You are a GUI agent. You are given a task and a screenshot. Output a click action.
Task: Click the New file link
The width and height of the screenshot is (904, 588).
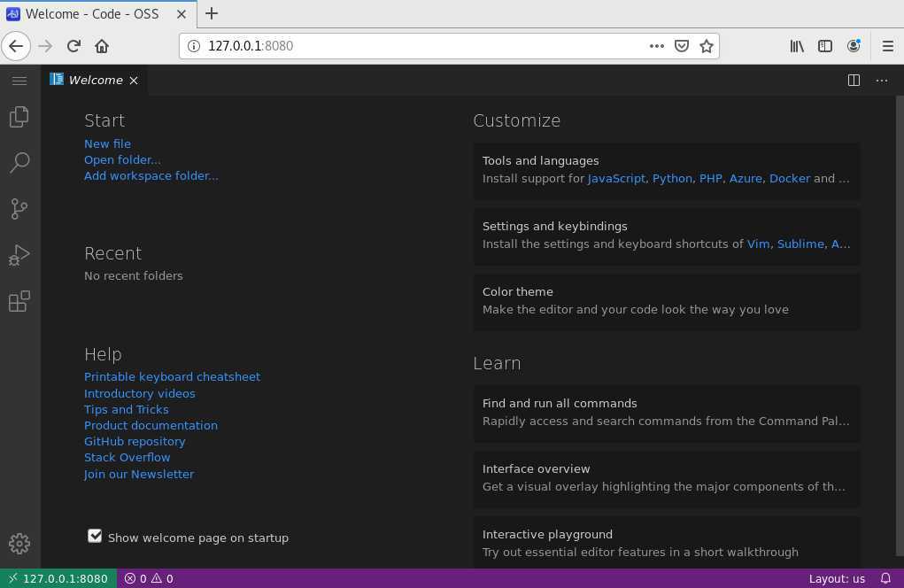click(x=107, y=143)
